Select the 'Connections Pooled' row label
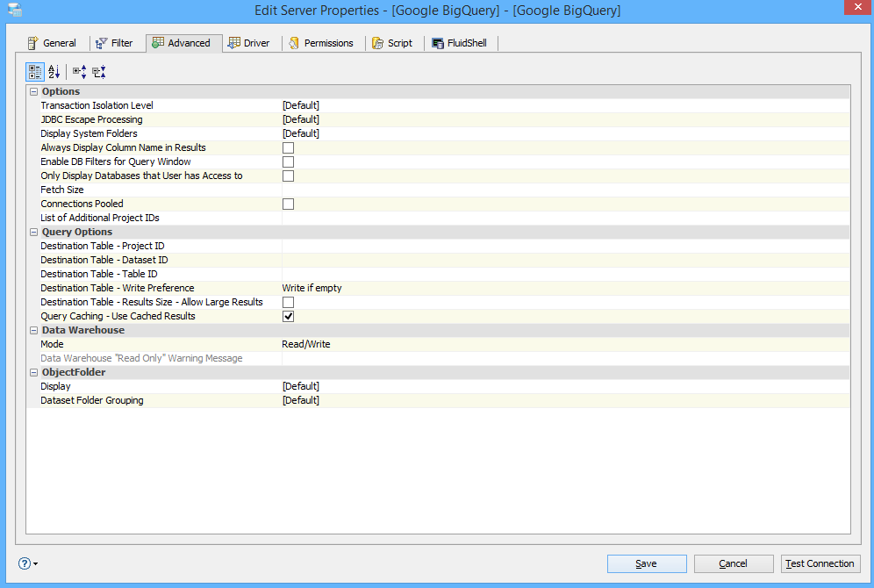This screenshot has width=874, height=588. pos(82,204)
